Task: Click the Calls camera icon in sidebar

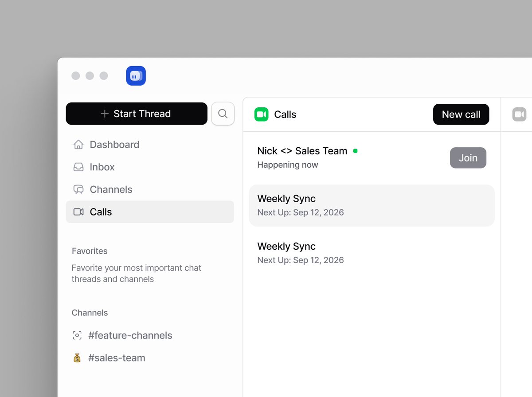Action: [78, 212]
